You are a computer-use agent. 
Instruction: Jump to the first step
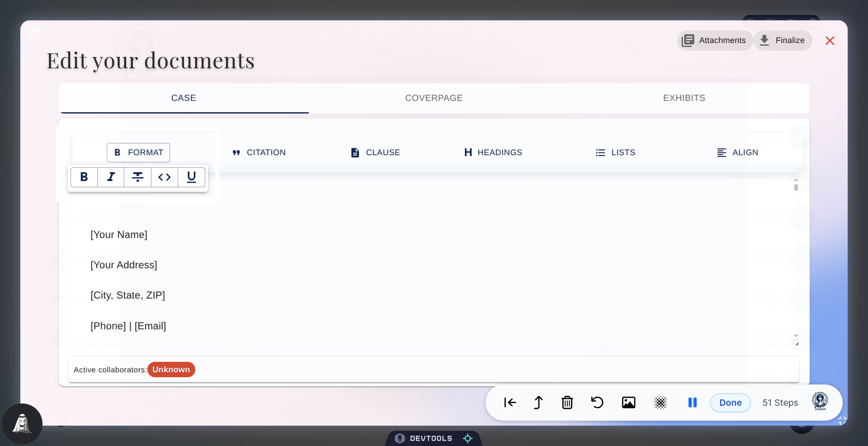(509, 403)
